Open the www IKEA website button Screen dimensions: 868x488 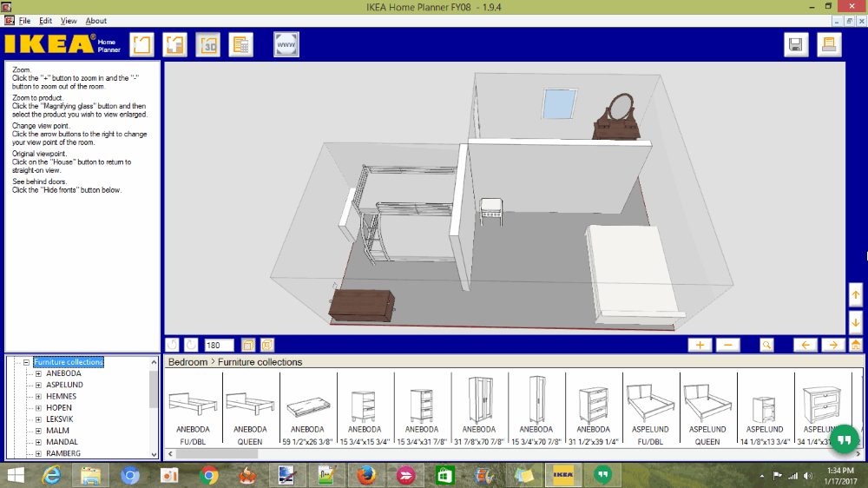pos(286,45)
